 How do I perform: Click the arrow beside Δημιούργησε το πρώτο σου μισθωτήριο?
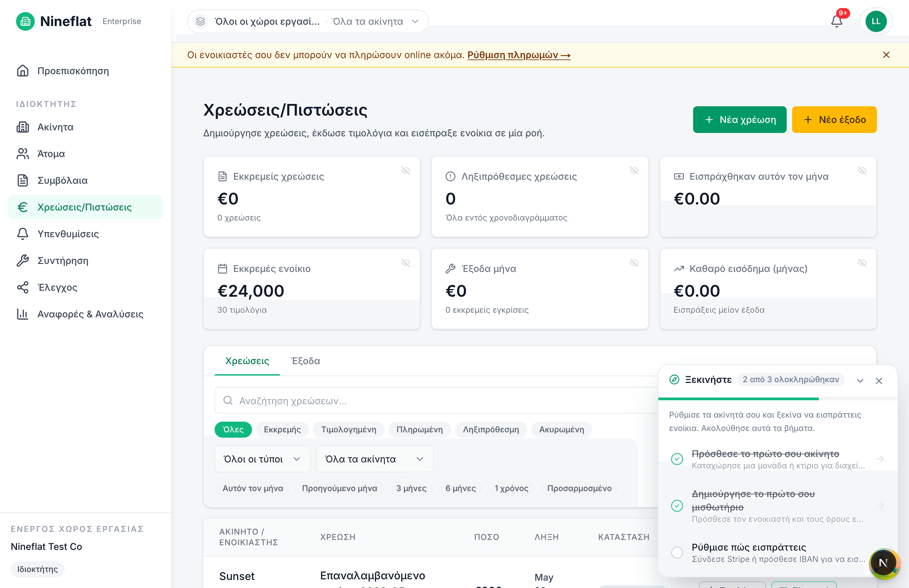tap(880, 506)
